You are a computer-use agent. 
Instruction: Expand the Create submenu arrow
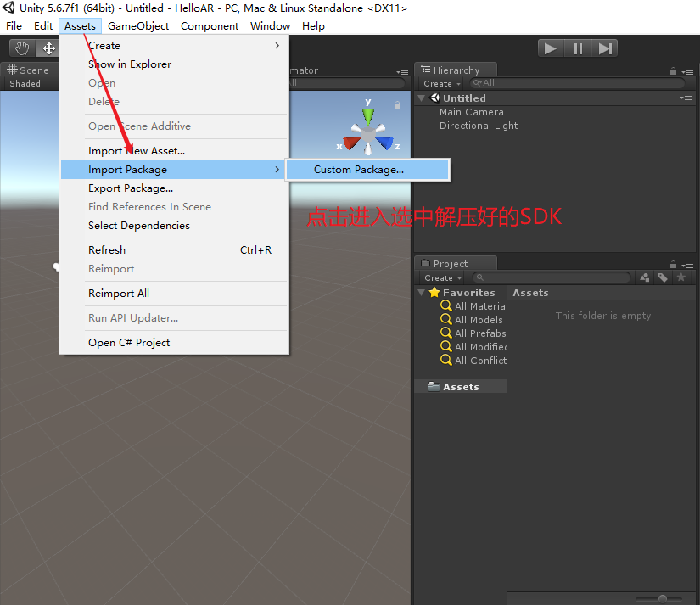277,46
